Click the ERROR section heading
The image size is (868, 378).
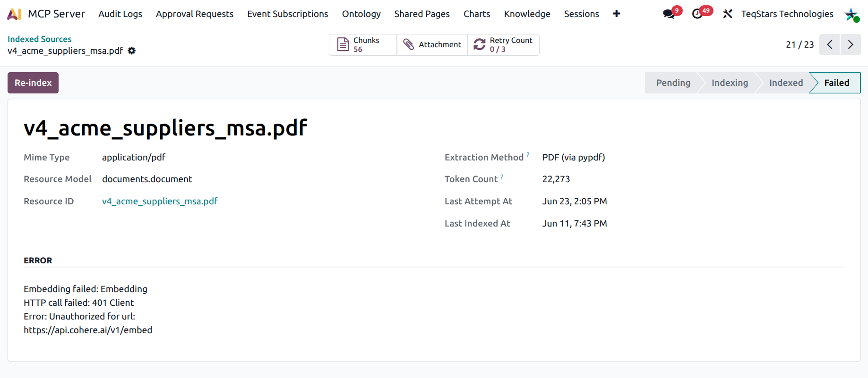click(38, 260)
